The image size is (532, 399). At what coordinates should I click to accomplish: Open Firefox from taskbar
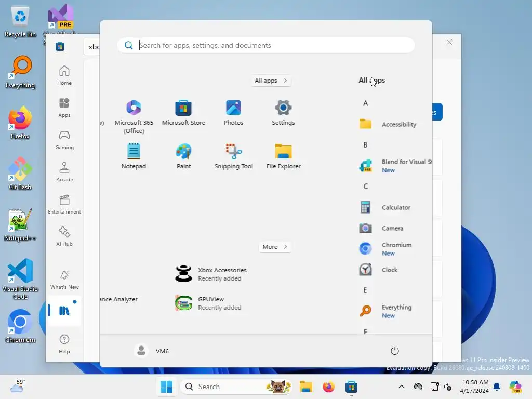tap(328, 387)
